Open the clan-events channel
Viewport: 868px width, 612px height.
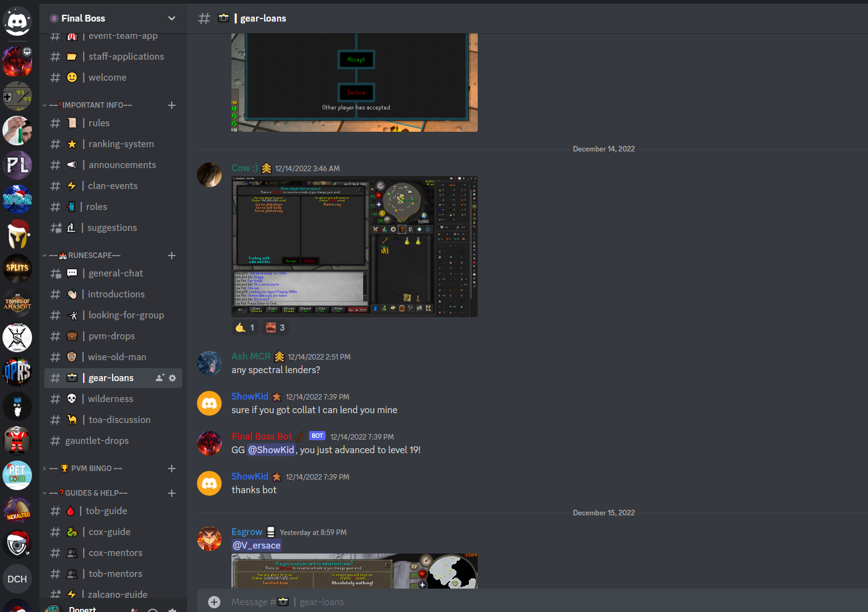click(x=113, y=186)
